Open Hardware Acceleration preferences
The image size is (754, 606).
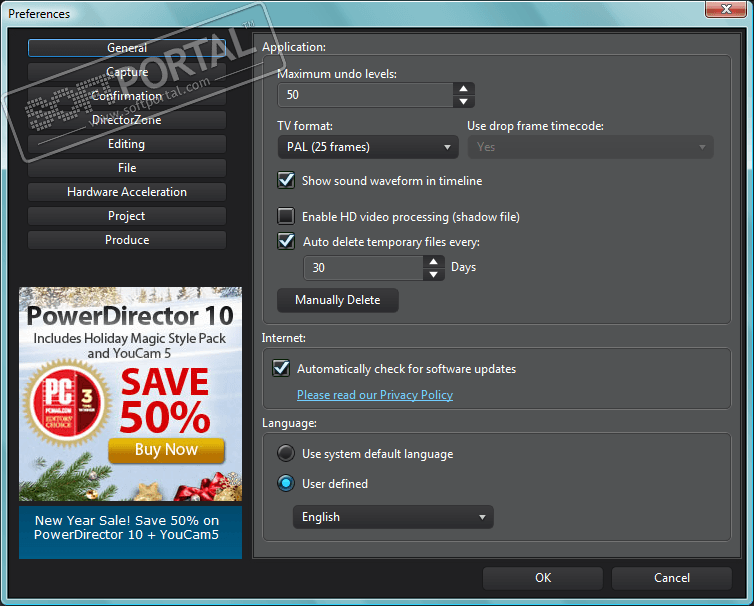[x=127, y=192]
